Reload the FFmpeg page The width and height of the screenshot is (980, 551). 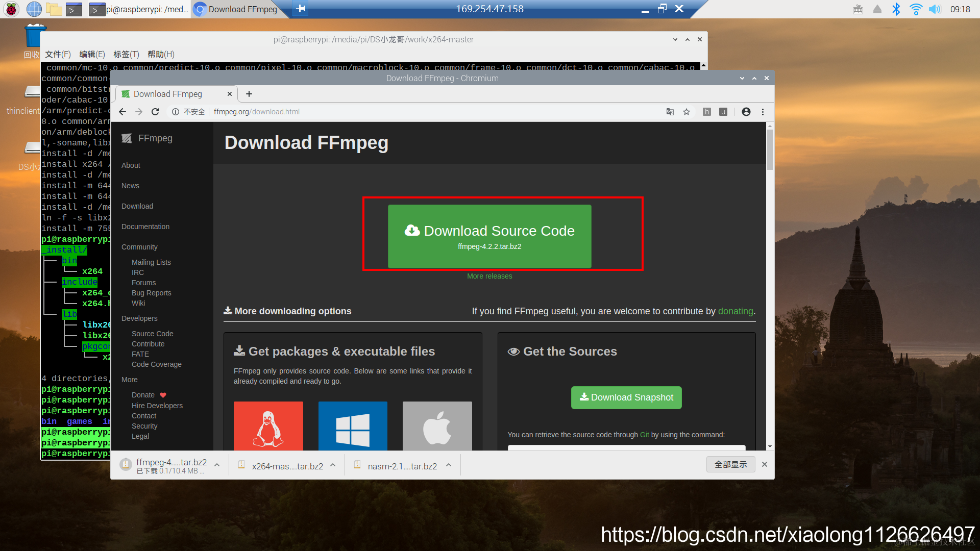(x=155, y=112)
